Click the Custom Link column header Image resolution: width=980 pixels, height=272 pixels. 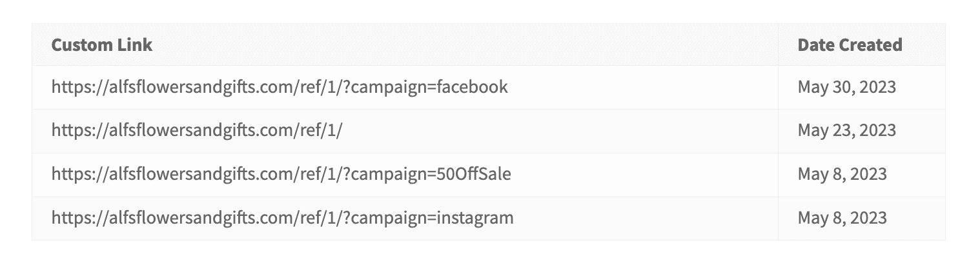(x=102, y=44)
